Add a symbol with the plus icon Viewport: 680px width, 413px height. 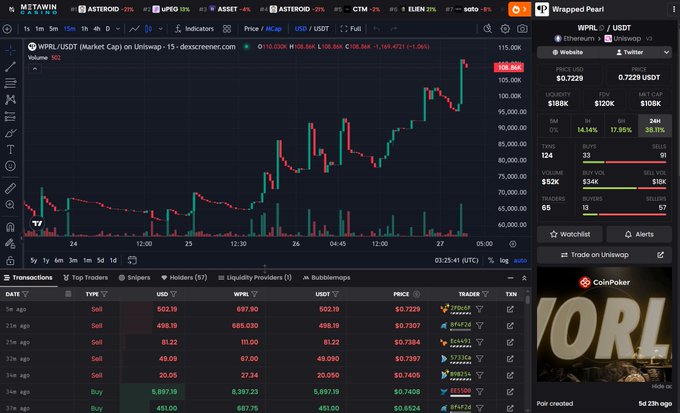[x=7, y=29]
